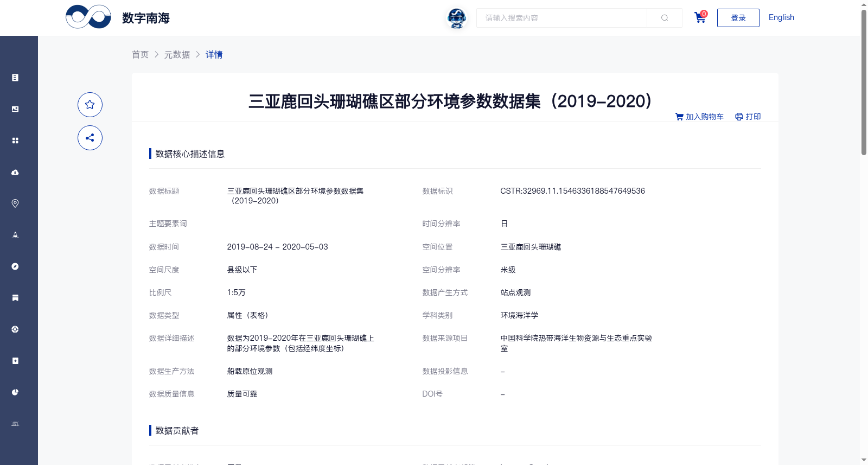Open the image gallery sidebar icon
Image resolution: width=868 pixels, height=465 pixels.
[x=15, y=109]
